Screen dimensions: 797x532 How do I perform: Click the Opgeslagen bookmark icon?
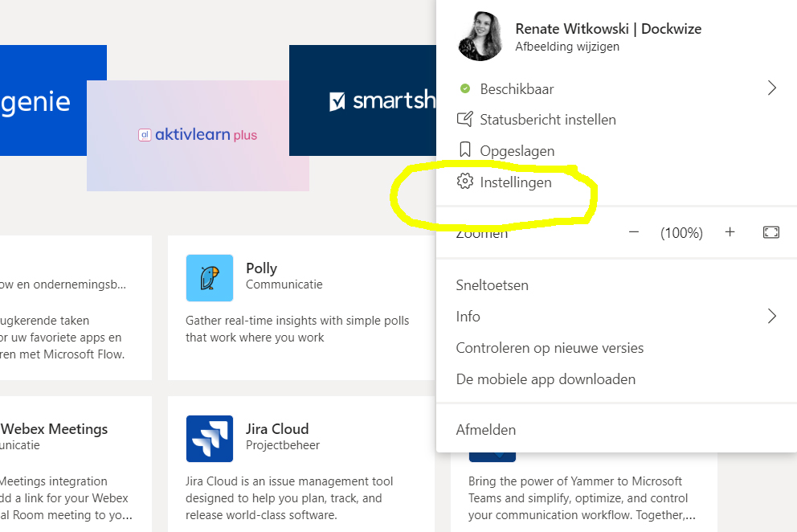pos(464,150)
